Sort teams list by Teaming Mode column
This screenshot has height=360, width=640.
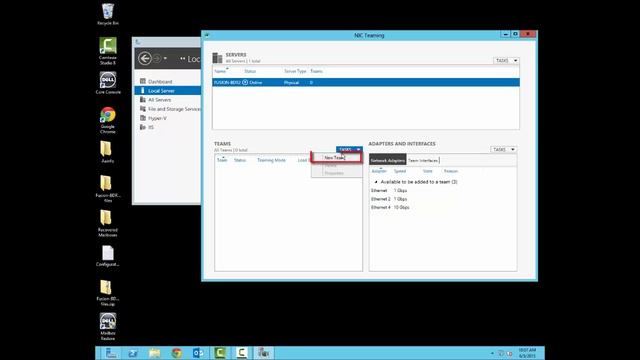coord(271,160)
